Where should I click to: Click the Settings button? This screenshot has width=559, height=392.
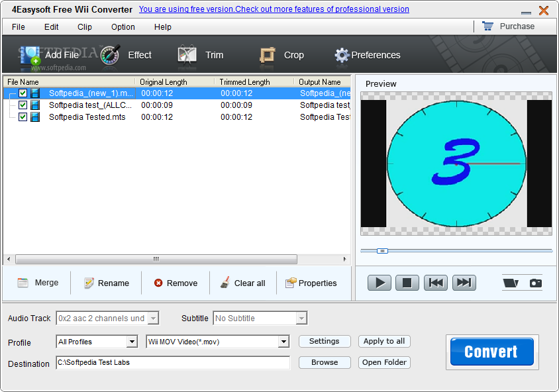click(325, 342)
